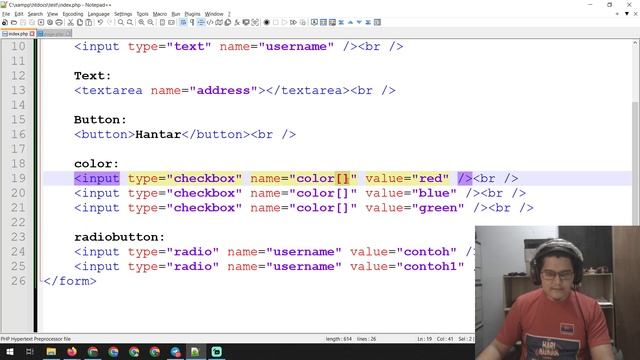Open the Encoding menu

73,14
